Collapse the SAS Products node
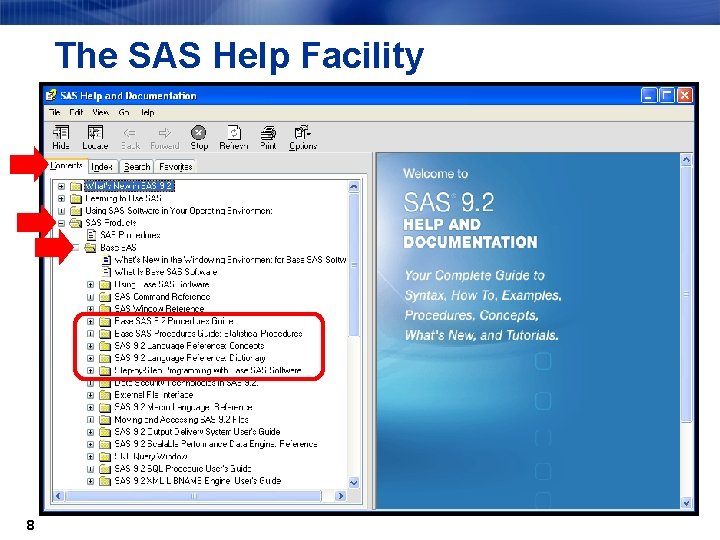Image resolution: width=720 pixels, height=540 pixels. click(x=61, y=223)
